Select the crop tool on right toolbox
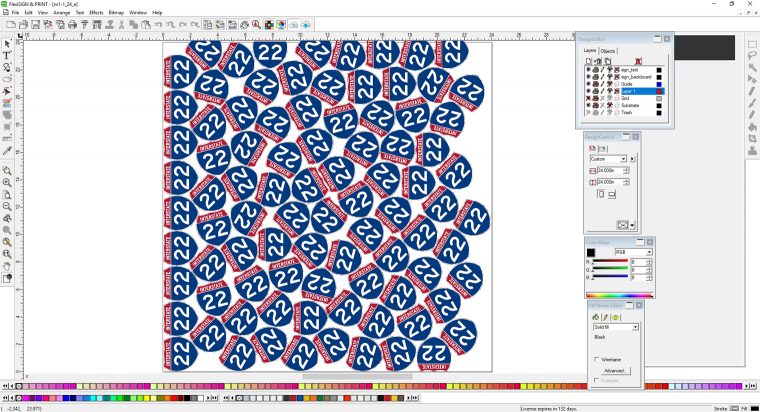The image size is (760, 412). [752, 139]
